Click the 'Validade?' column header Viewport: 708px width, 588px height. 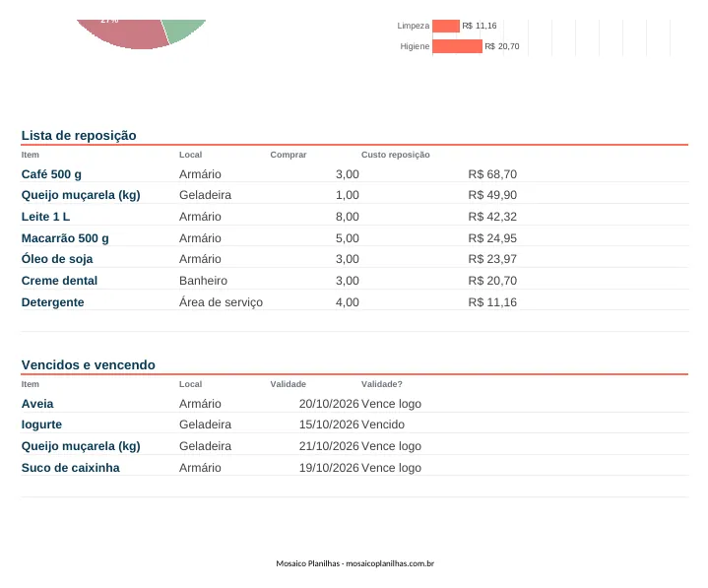pyautogui.click(x=381, y=384)
